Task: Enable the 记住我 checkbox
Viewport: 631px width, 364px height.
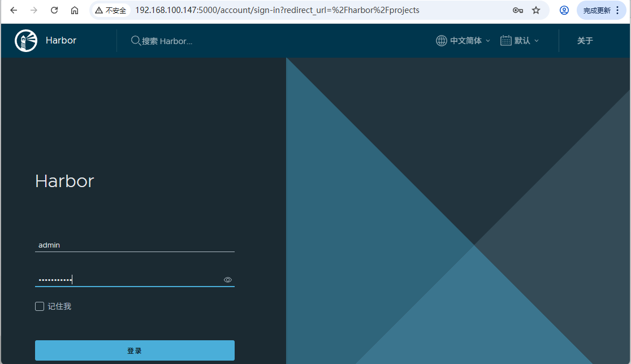Action: click(40, 306)
